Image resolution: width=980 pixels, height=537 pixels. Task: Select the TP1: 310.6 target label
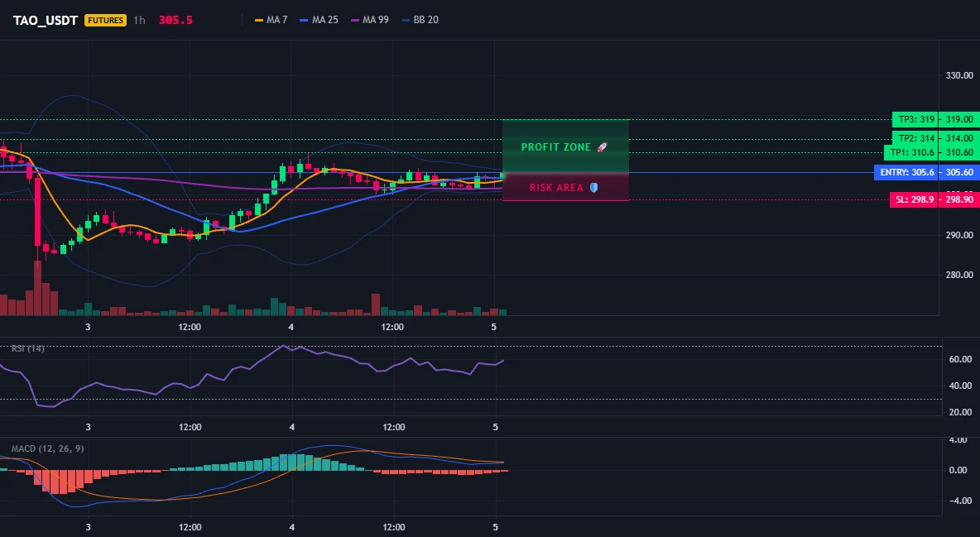[x=911, y=152]
